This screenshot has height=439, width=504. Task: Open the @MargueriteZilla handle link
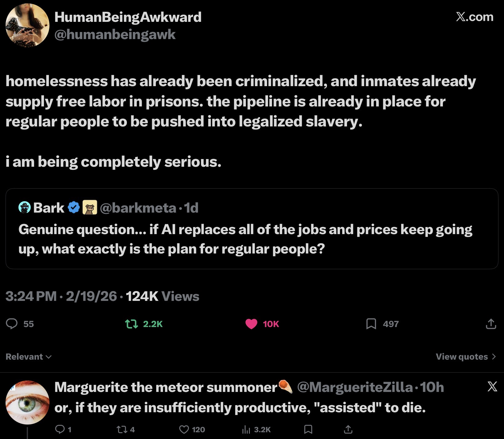[355, 387]
